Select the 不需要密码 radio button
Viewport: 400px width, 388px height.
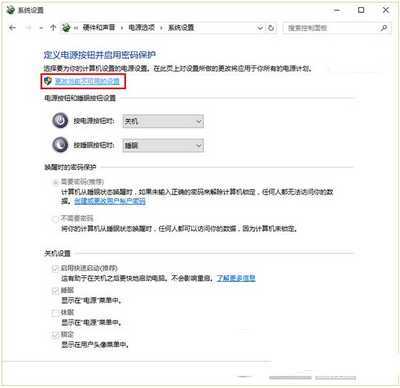pyautogui.click(x=55, y=219)
